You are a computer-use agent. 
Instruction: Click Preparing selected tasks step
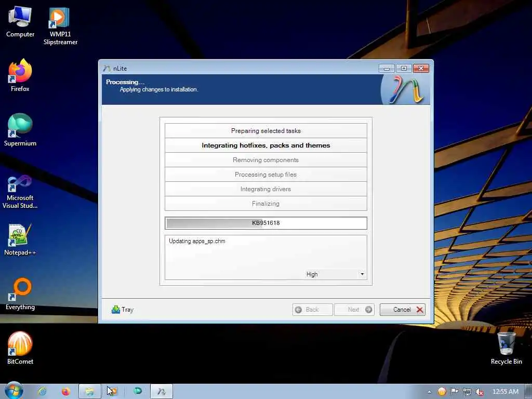[265, 130]
